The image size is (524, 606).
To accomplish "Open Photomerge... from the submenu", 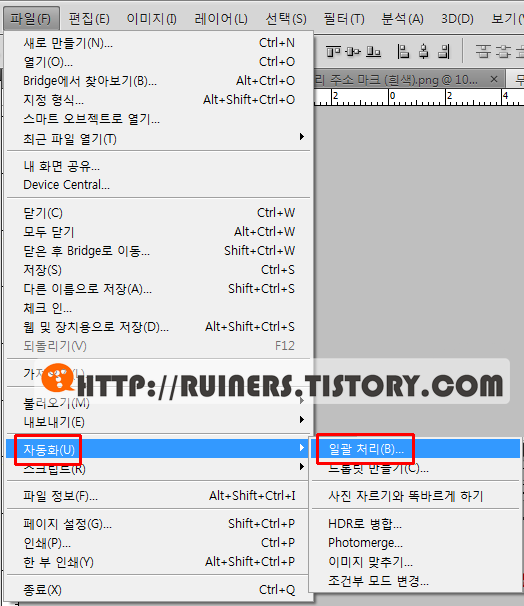I will 416,543.
